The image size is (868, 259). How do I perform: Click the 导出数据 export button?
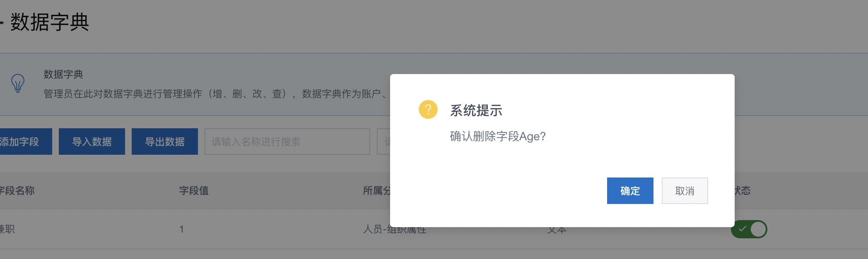tap(164, 141)
